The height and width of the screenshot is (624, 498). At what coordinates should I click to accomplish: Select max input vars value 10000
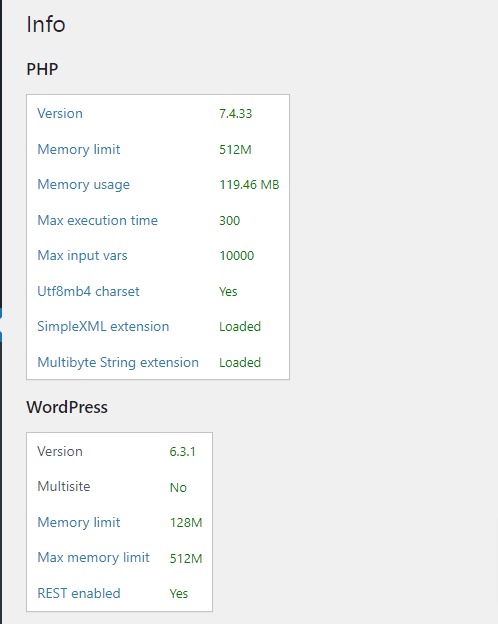pyautogui.click(x=236, y=255)
